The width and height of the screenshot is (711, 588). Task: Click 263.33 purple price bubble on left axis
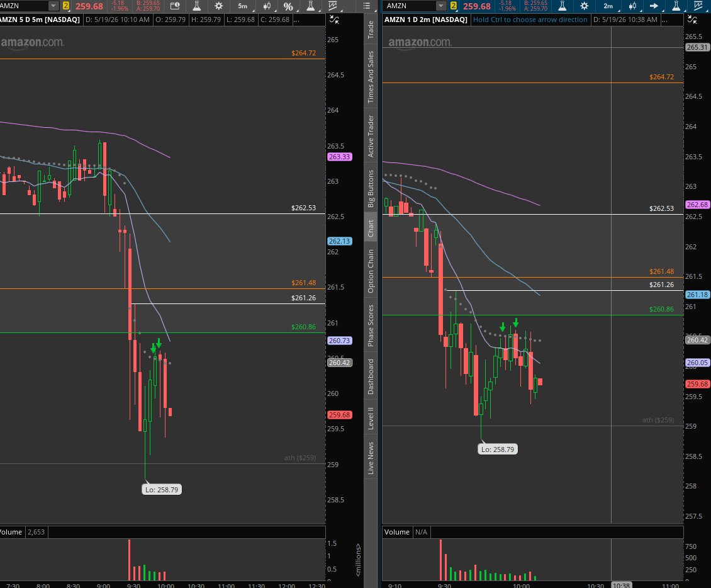pyautogui.click(x=339, y=157)
